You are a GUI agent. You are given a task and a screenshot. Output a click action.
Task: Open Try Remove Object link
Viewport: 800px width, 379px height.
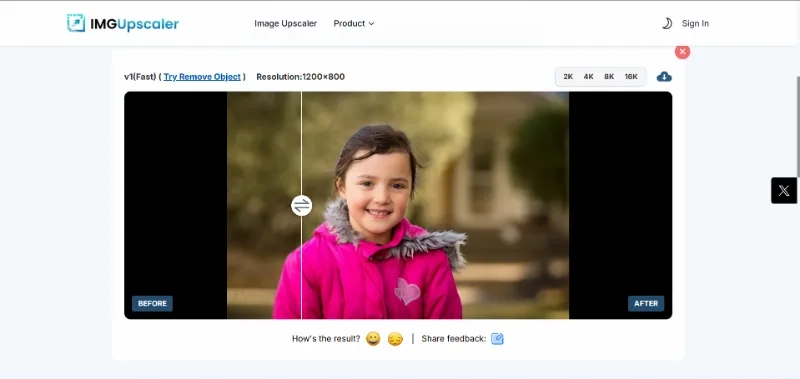[202, 77]
